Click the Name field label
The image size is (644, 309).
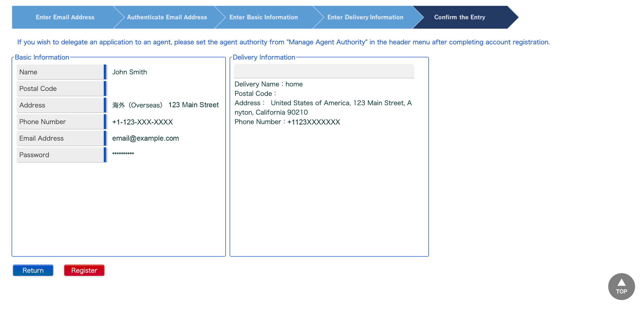28,72
